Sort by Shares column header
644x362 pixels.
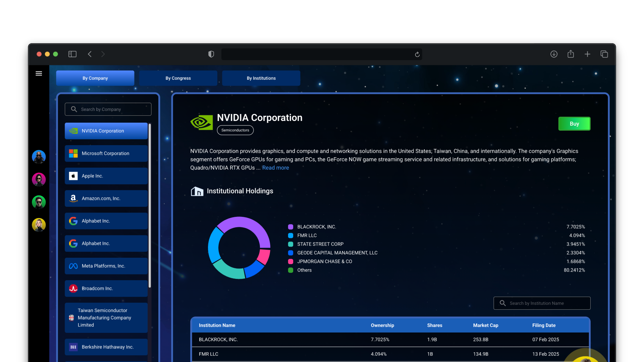(435, 325)
